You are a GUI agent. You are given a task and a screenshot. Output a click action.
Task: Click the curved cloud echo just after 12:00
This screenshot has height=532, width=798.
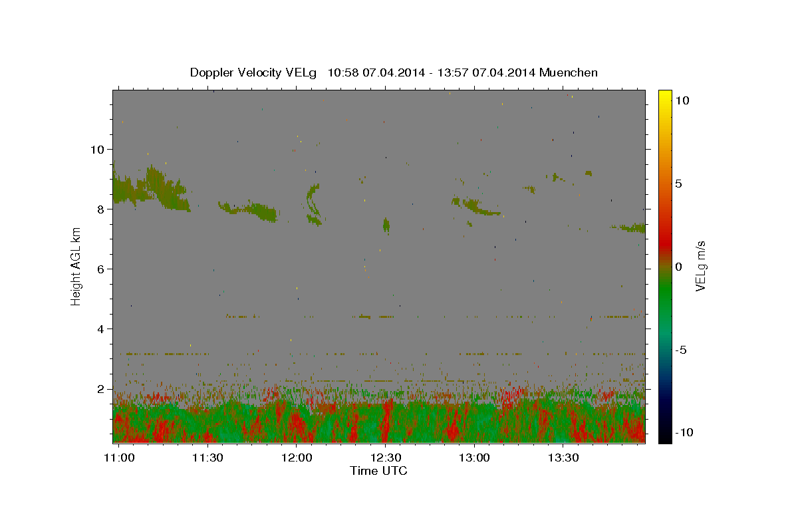pos(313,205)
